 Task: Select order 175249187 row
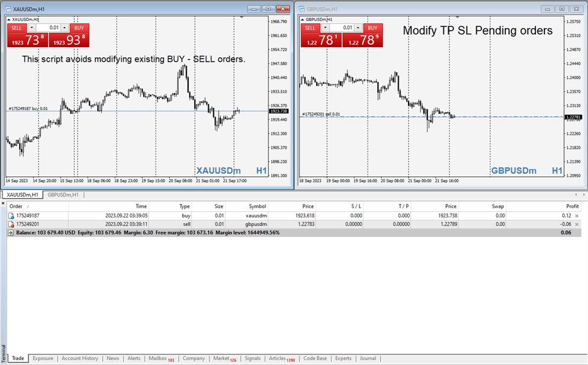pos(294,216)
